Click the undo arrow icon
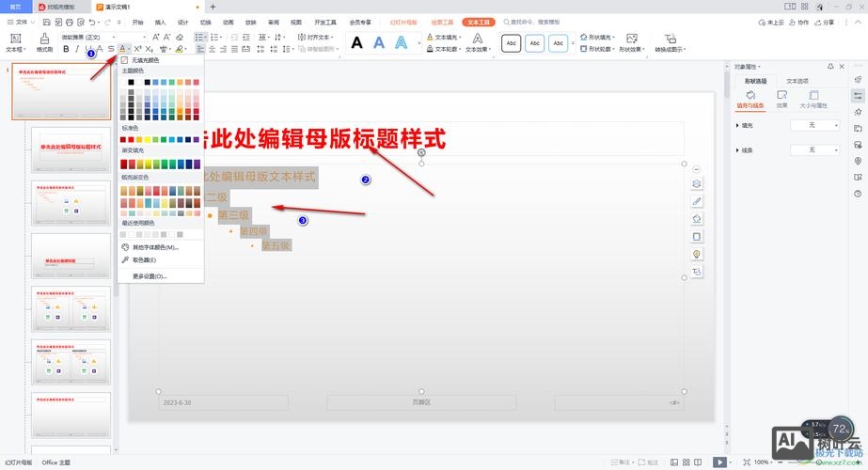 (x=92, y=23)
